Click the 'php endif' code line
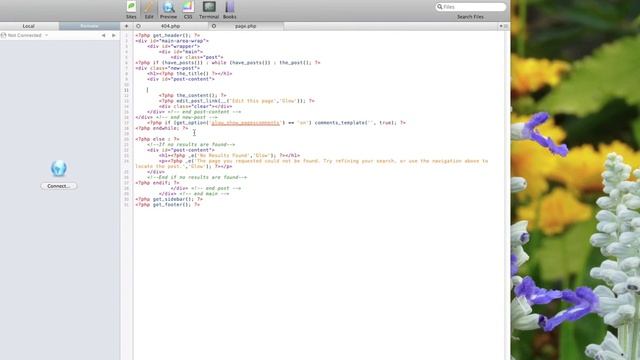 tap(158, 183)
